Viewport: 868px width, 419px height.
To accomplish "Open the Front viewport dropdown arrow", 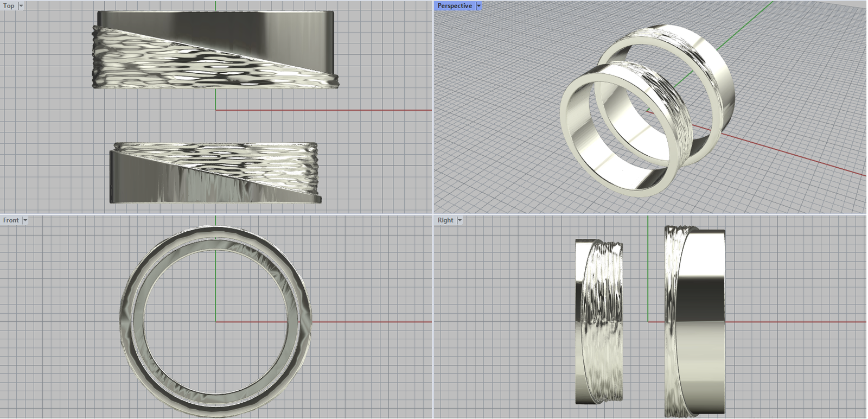I will click(x=25, y=220).
